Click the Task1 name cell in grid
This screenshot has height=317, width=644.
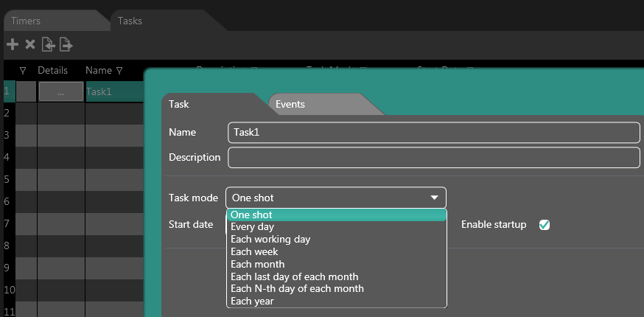[115, 91]
